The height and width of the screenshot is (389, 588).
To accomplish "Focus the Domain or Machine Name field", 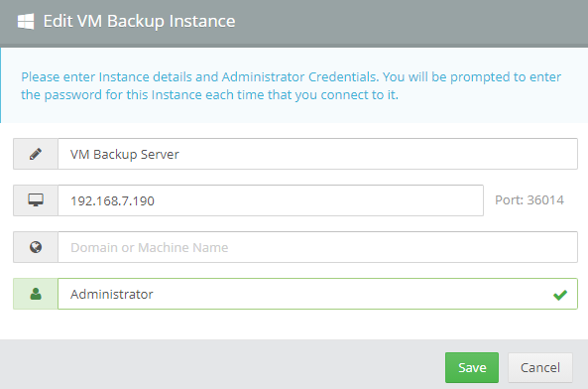I will point(317,247).
